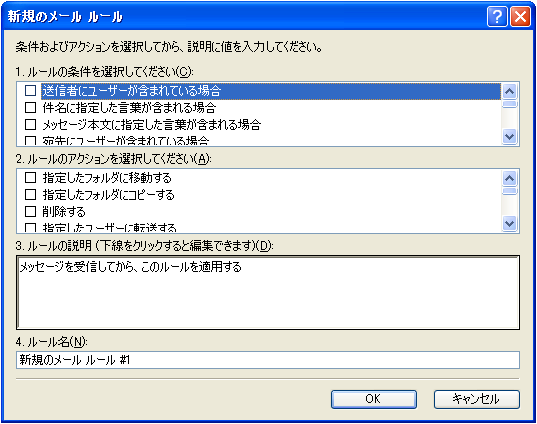Click the actions list scrollbar thumb

(510, 191)
